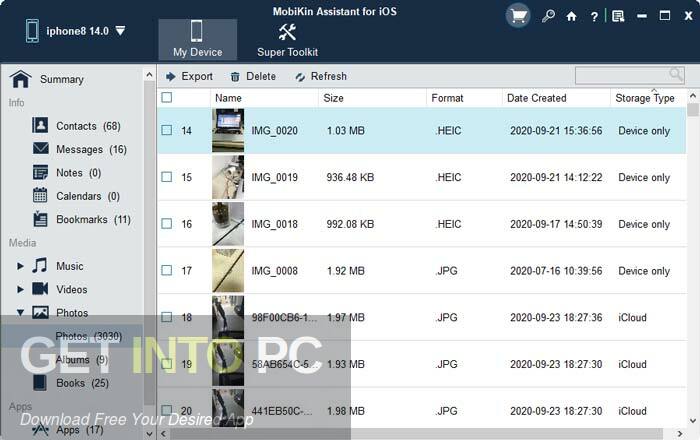The width and height of the screenshot is (700, 440).
Task: Check the box for row 17 IMG_0008
Action: point(167,270)
